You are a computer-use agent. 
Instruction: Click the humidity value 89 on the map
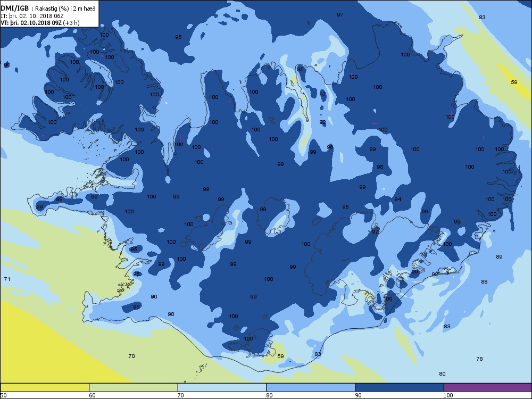pos(499,257)
